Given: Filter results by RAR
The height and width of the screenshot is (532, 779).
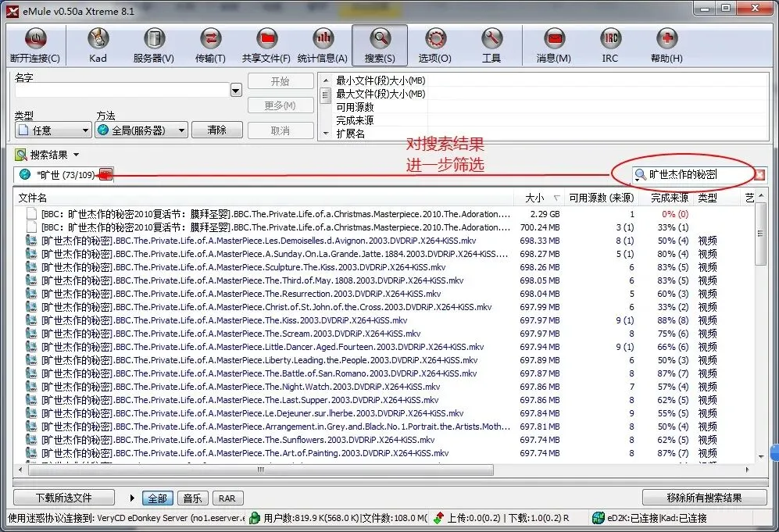Looking at the screenshot, I should (227, 498).
